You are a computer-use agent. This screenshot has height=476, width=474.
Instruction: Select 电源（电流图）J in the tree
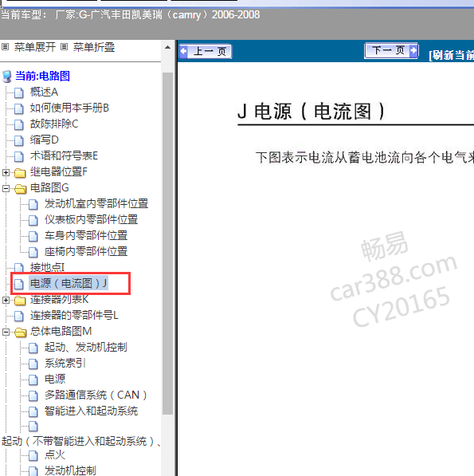(x=69, y=283)
